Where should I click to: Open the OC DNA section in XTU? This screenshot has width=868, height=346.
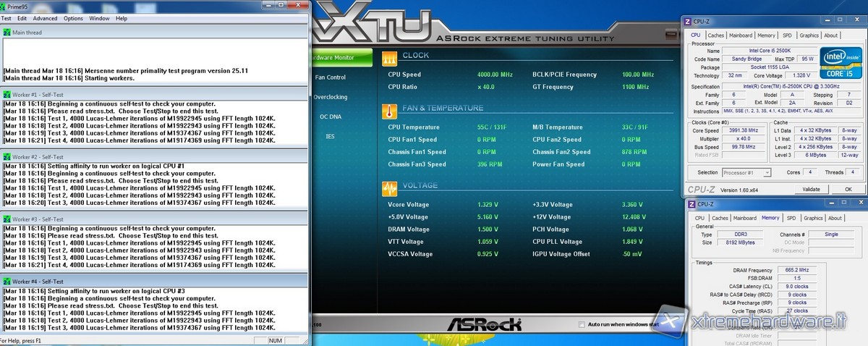(x=331, y=117)
